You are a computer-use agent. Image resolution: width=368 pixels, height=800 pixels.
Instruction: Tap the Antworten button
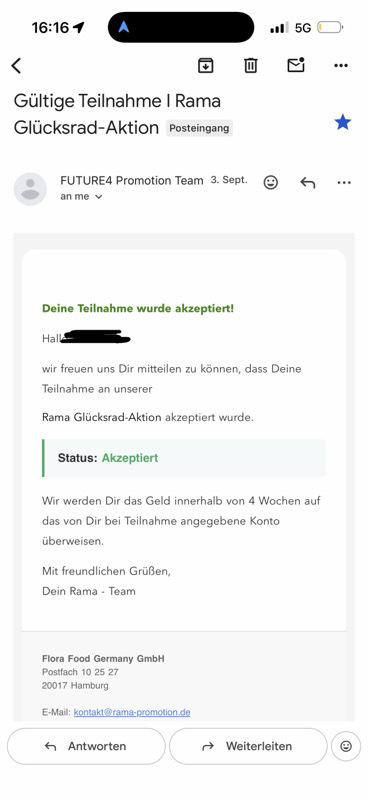pos(86,746)
